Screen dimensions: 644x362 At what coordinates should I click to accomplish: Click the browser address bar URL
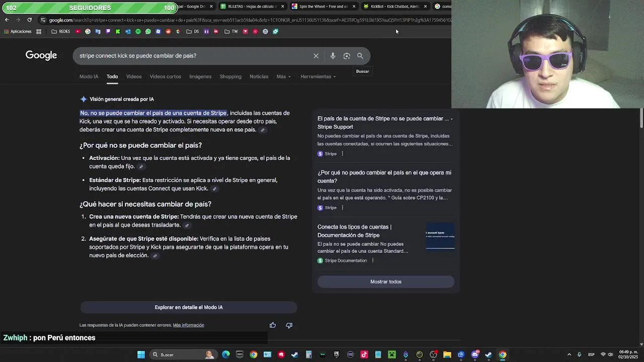pyautogui.click(x=249, y=20)
